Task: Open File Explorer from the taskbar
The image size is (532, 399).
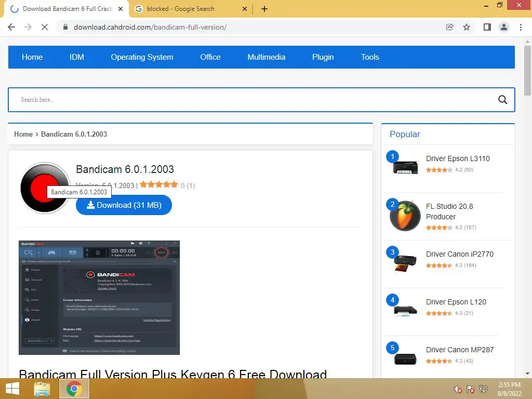Action: click(x=42, y=389)
